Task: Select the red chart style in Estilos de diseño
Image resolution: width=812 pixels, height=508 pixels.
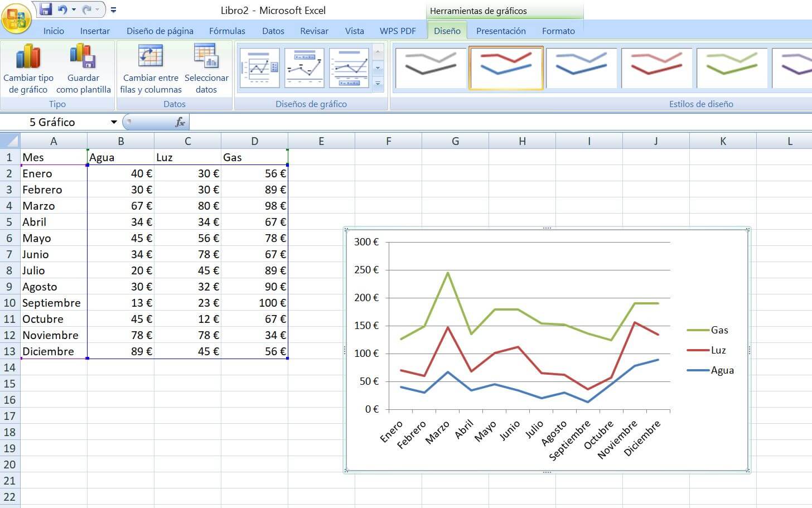Action: (x=658, y=67)
